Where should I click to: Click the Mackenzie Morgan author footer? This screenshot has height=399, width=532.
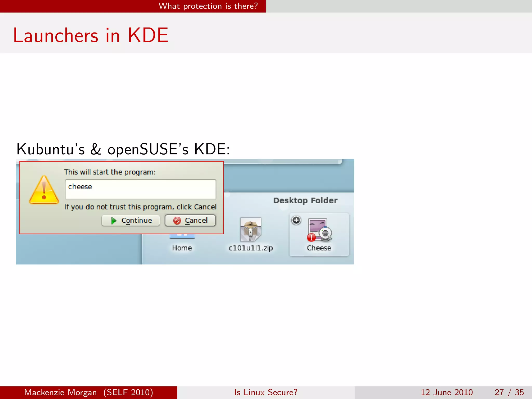click(89, 392)
